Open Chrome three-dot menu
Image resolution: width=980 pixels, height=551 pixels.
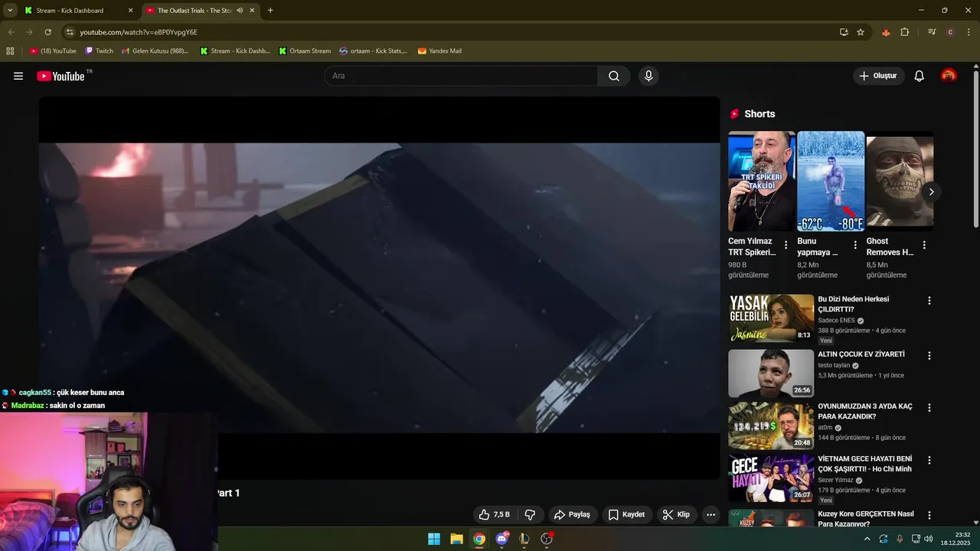pyautogui.click(x=969, y=32)
